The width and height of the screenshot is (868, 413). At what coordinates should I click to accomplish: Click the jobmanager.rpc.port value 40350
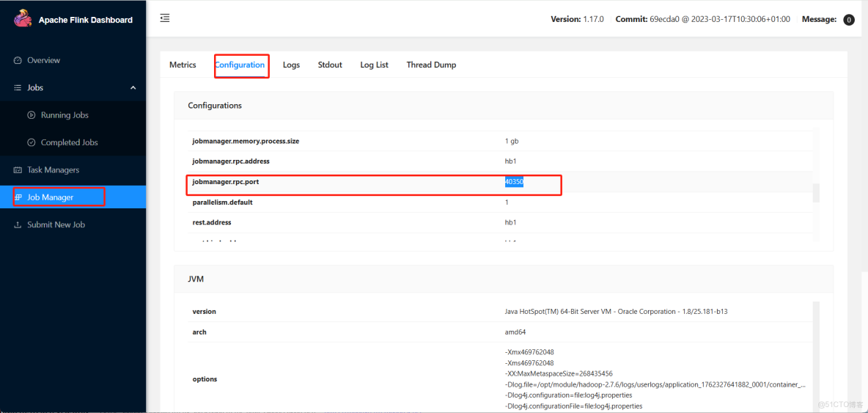[x=514, y=182]
